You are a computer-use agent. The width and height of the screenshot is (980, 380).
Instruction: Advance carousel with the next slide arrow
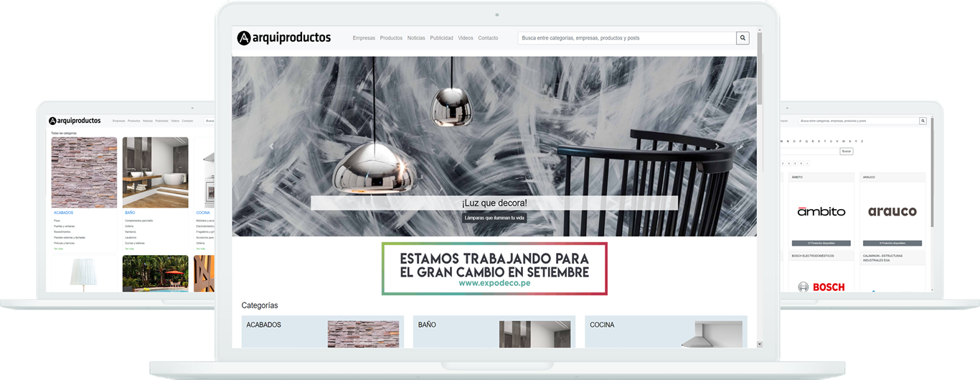(740, 147)
